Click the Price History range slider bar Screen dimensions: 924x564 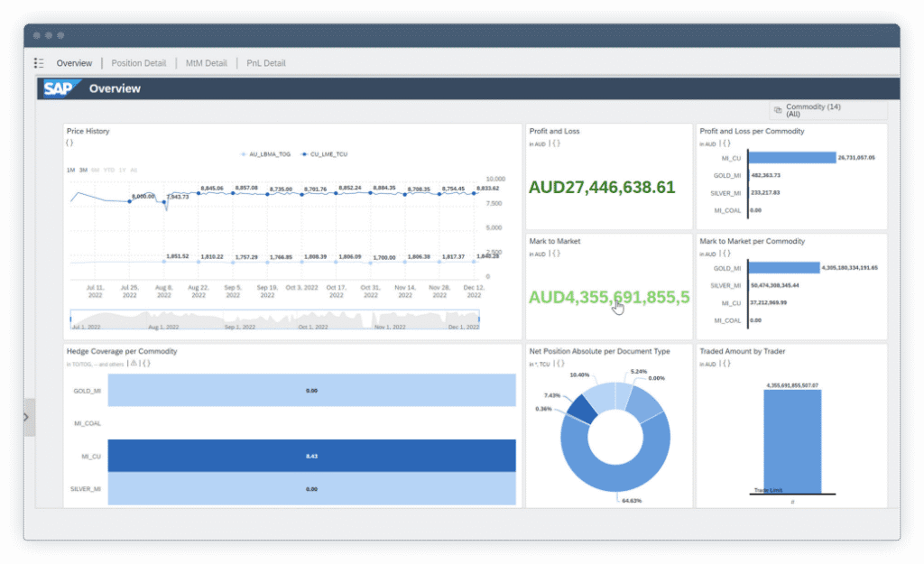pos(274,319)
